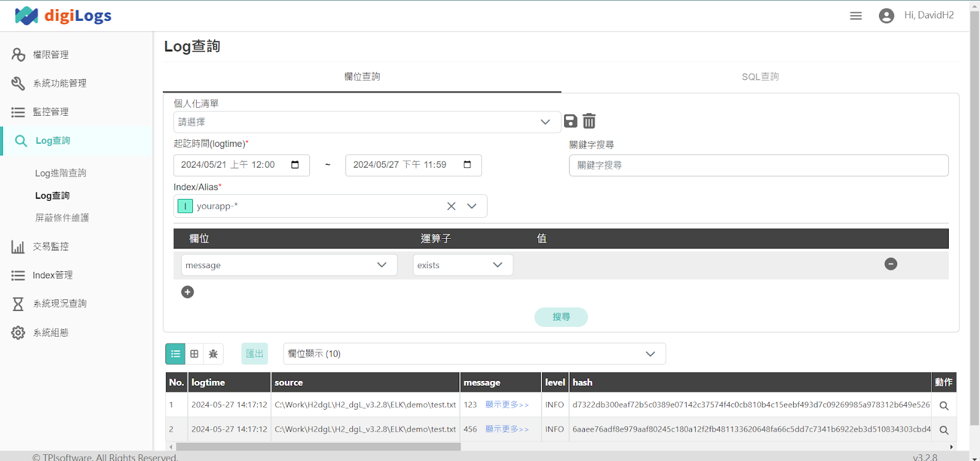980x461 pixels.
Task: Save the personalized list with disk icon
Action: [570, 121]
